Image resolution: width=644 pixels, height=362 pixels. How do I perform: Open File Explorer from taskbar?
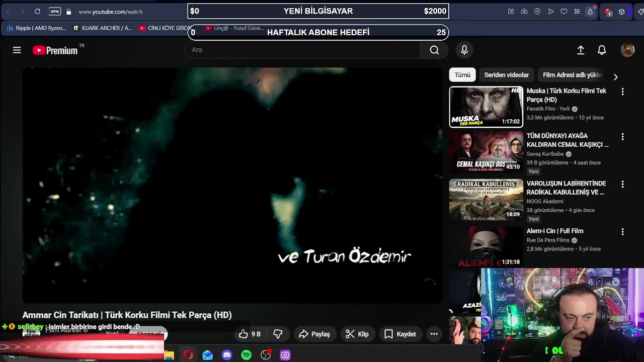[x=169, y=355]
